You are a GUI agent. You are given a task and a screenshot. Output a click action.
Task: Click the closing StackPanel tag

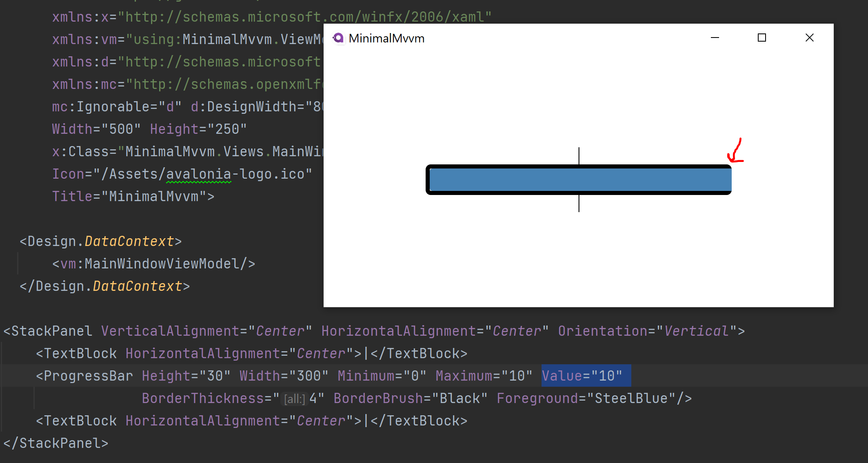click(56, 443)
